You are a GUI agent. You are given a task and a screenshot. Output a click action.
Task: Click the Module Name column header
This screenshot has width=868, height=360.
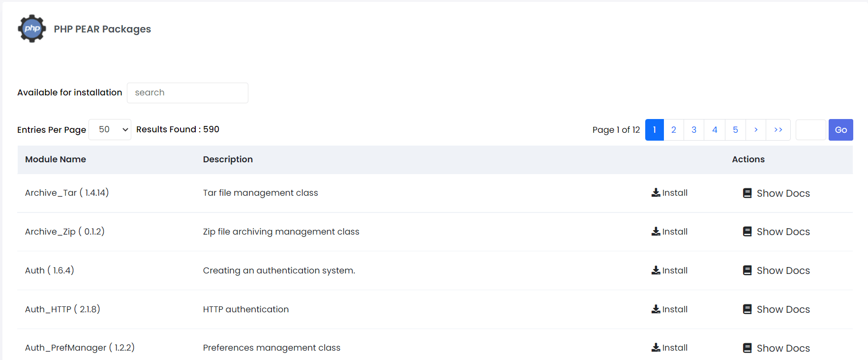point(56,159)
